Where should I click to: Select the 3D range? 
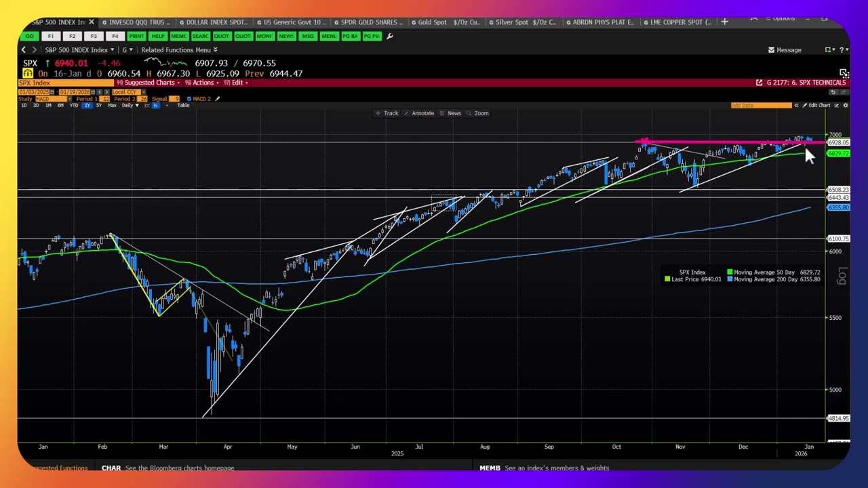tap(36, 105)
